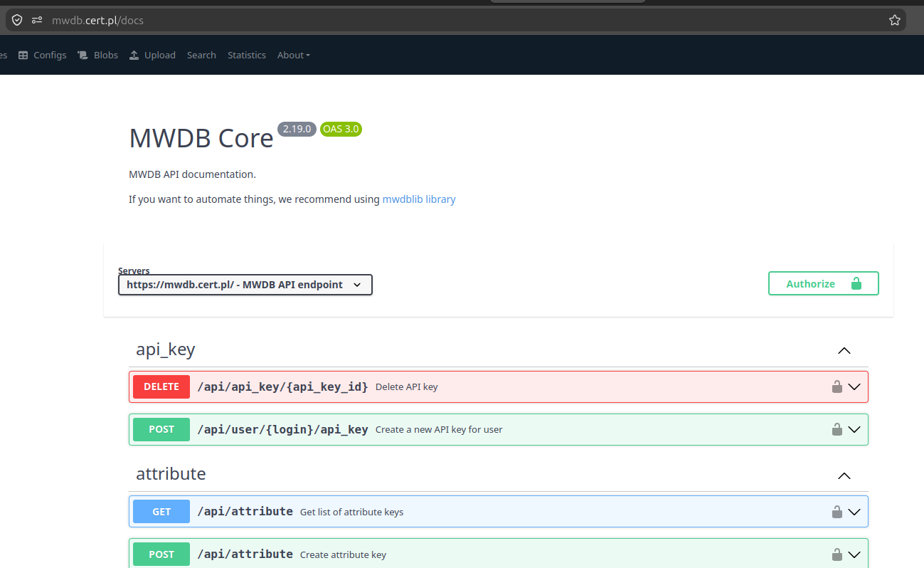Click the MWDB Core title
The width and height of the screenshot is (924, 568).
201,138
